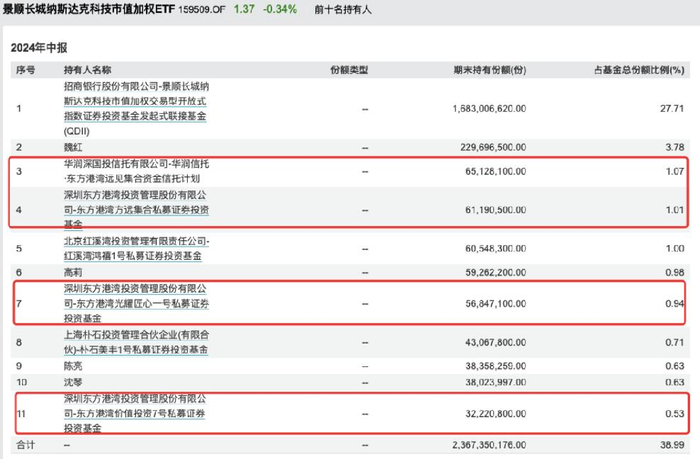Click share value 43,067,800.00
The width and height of the screenshot is (700, 459).
point(496,342)
